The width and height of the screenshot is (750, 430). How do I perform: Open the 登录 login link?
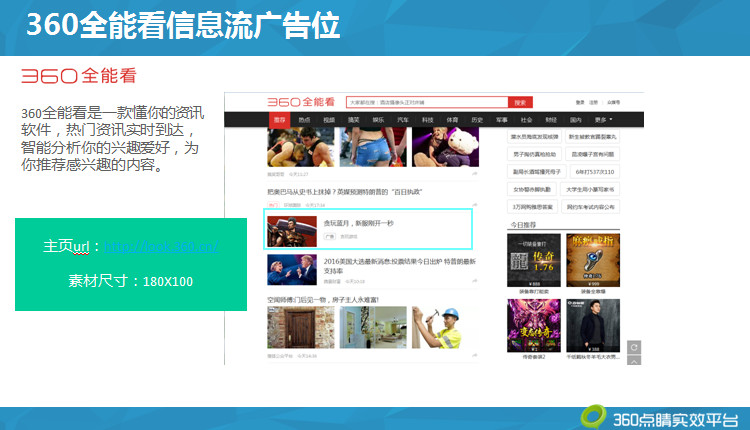[x=580, y=102]
